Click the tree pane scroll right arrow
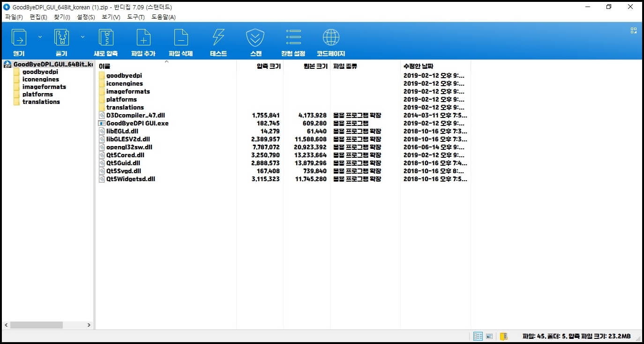The width and height of the screenshot is (644, 344). coord(89,325)
